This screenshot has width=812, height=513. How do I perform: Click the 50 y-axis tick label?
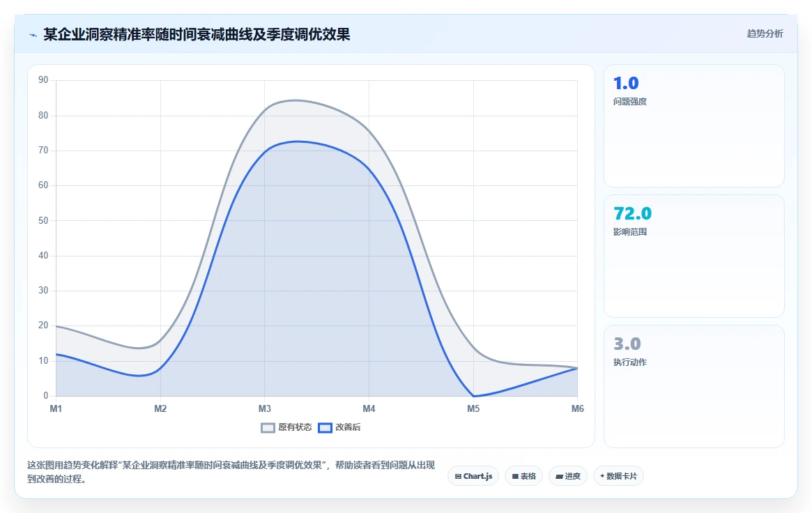[x=43, y=220]
